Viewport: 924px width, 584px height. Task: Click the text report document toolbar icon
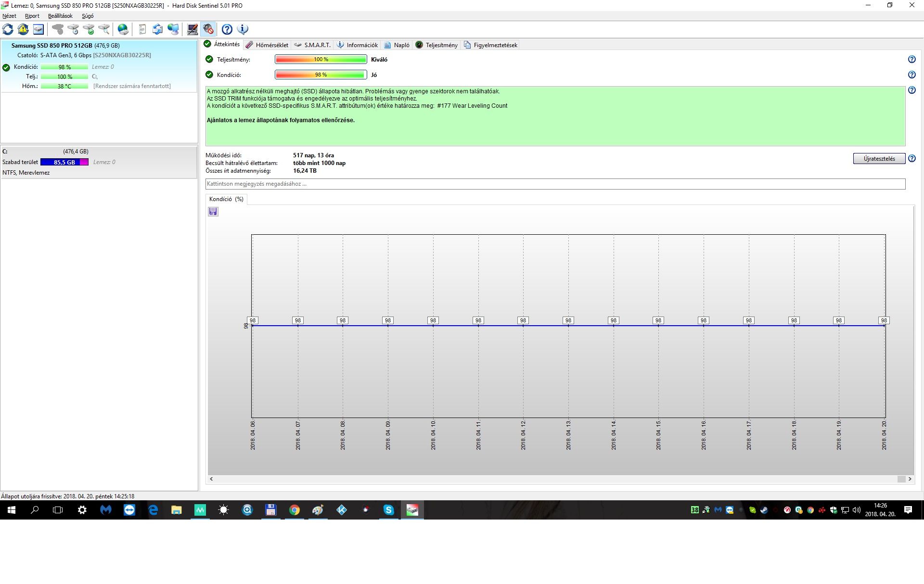tap(142, 29)
